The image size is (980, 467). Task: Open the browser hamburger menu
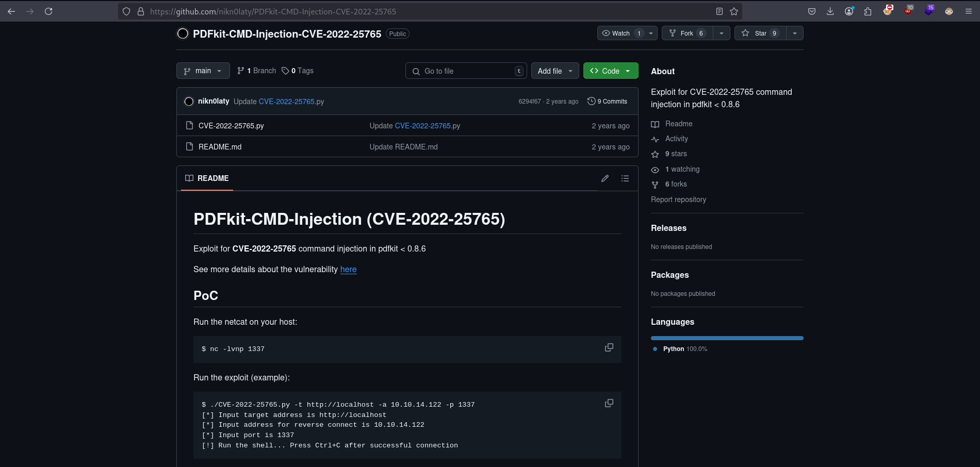pyautogui.click(x=969, y=11)
